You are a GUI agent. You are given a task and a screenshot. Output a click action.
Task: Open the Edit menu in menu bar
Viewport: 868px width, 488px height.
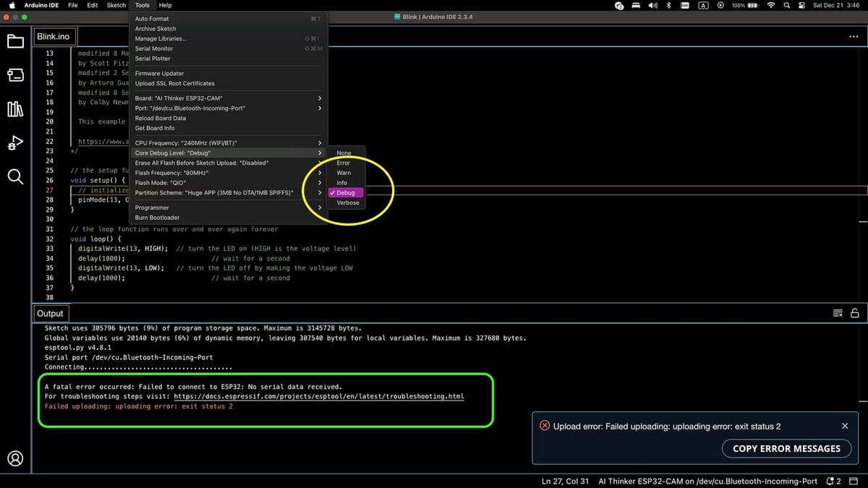[x=93, y=5]
